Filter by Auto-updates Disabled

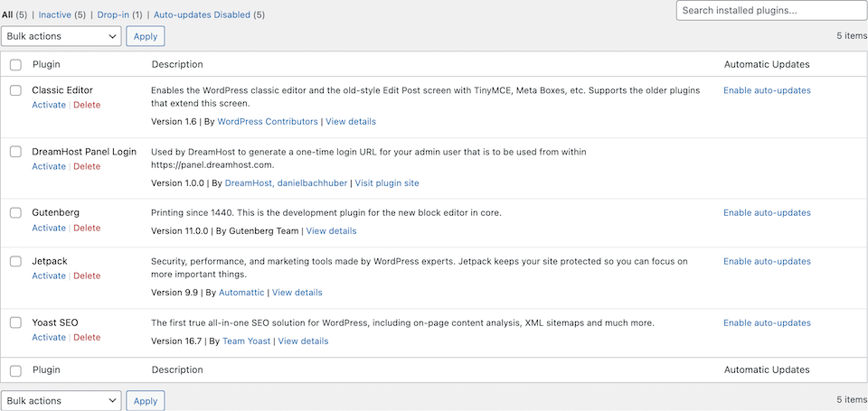(202, 15)
